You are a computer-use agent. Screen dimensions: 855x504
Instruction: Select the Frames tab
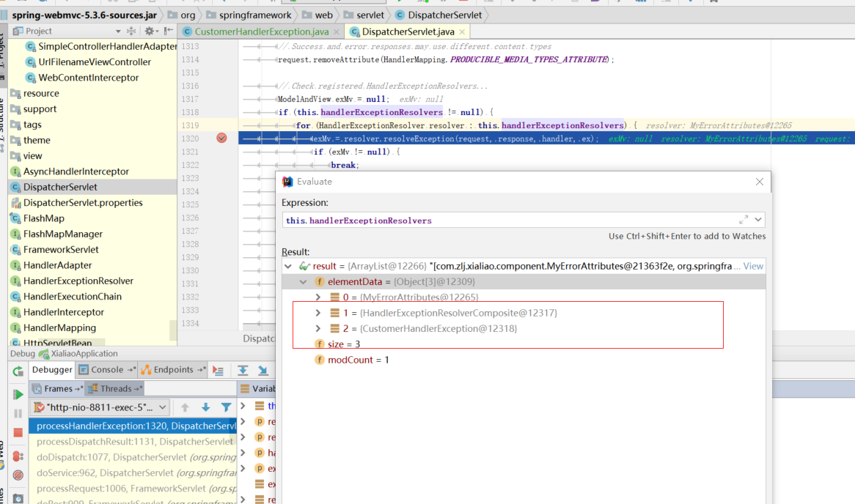57,388
